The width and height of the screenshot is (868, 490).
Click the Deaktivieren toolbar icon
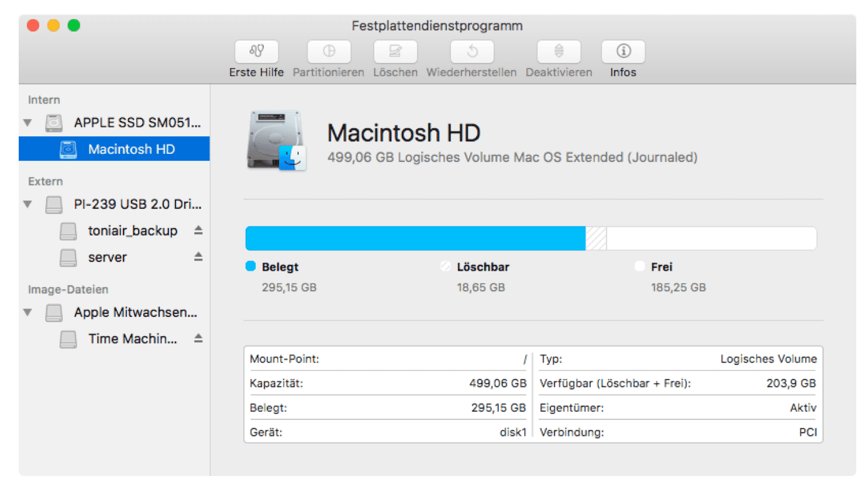(x=559, y=51)
